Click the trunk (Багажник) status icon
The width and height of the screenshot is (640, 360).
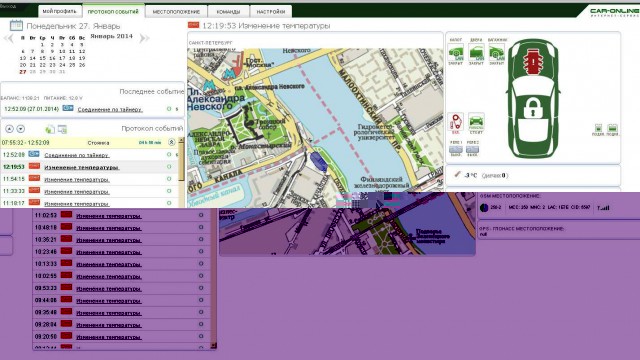497,53
